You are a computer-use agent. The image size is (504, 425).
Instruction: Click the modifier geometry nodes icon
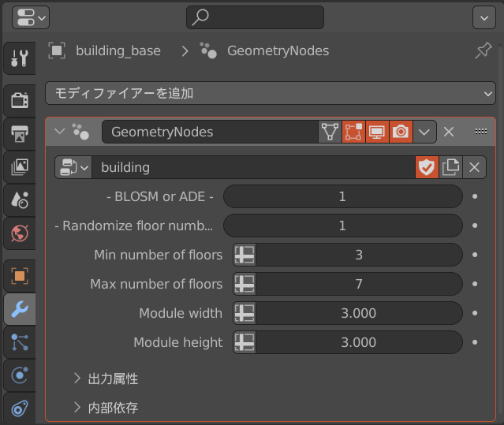pos(80,132)
